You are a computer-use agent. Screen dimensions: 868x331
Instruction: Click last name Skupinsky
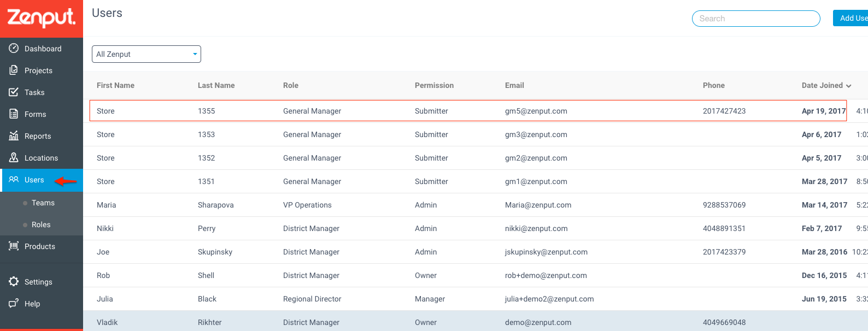pos(215,252)
